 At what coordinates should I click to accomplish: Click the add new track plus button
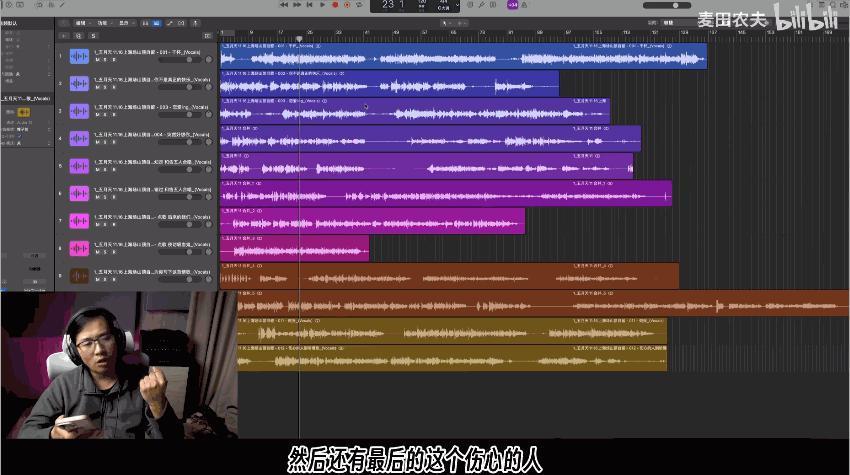[64, 36]
